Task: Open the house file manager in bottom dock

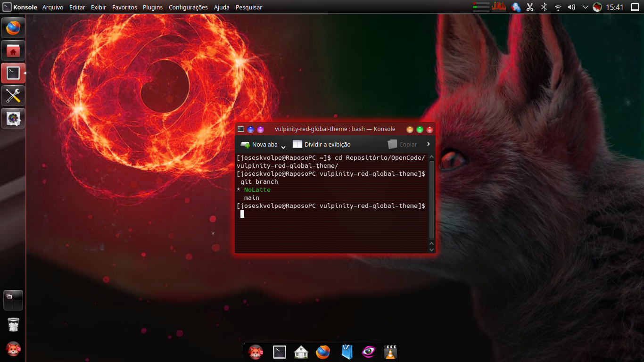Action: [x=301, y=352]
